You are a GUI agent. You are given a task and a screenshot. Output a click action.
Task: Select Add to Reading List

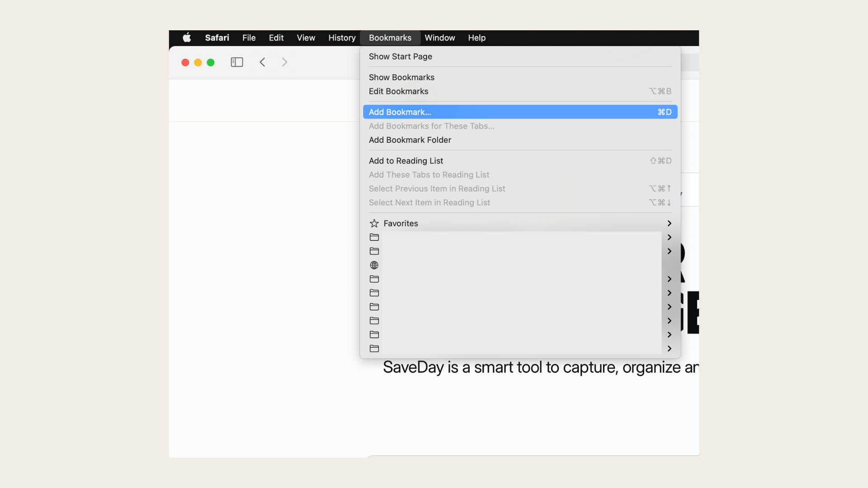point(520,161)
